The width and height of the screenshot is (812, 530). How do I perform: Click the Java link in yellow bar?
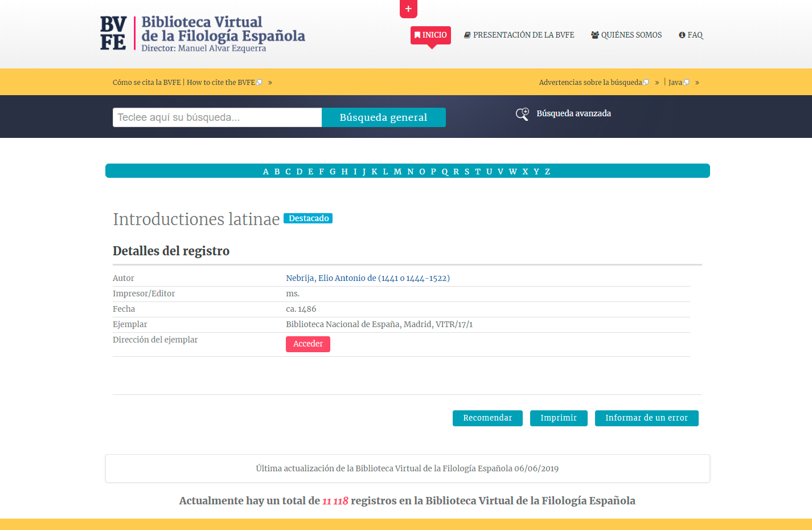pyautogui.click(x=676, y=83)
